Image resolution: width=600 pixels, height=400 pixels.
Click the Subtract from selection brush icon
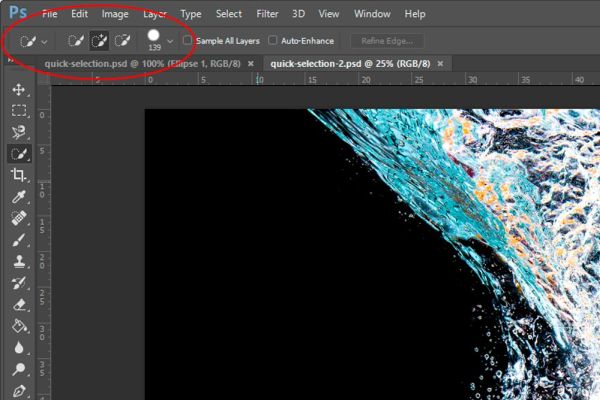tap(122, 41)
